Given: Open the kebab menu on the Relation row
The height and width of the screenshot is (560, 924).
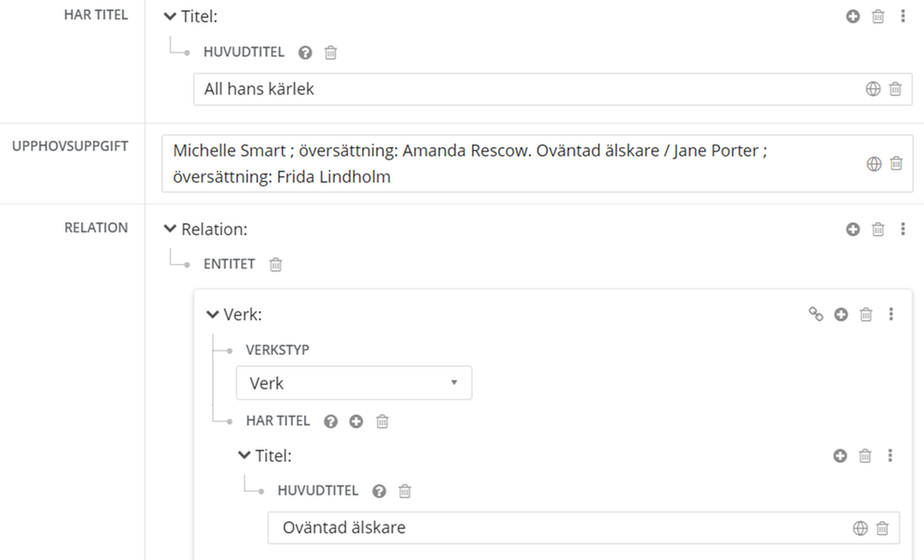Looking at the screenshot, I should (902, 229).
